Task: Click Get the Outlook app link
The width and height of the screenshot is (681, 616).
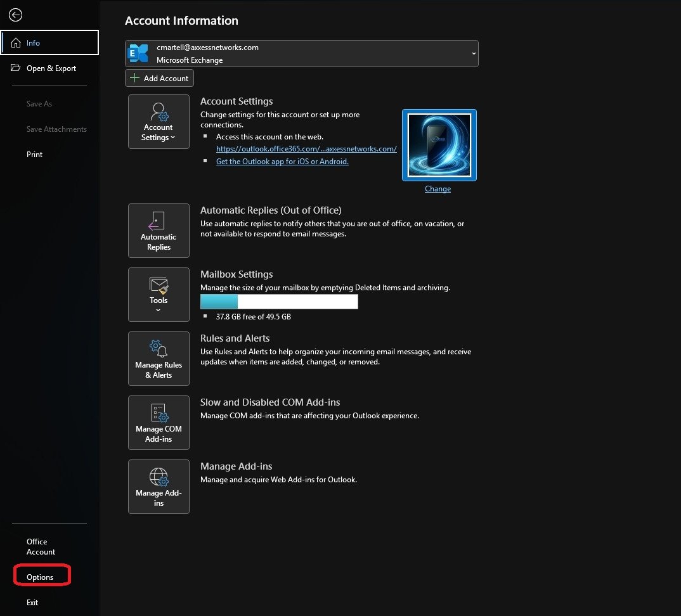Action: pyautogui.click(x=282, y=162)
